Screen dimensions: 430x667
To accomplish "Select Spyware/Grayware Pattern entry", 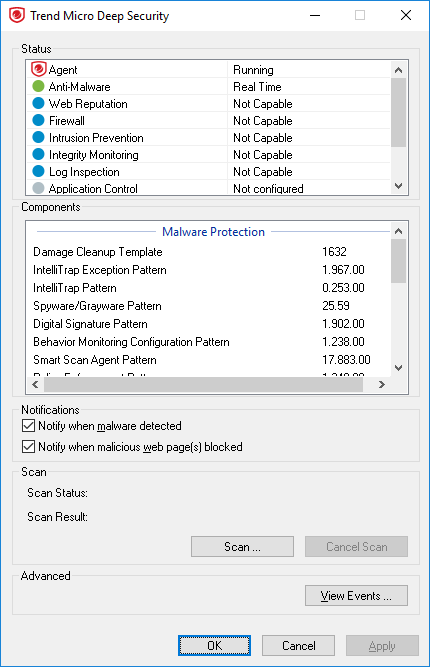I will click(97, 306).
